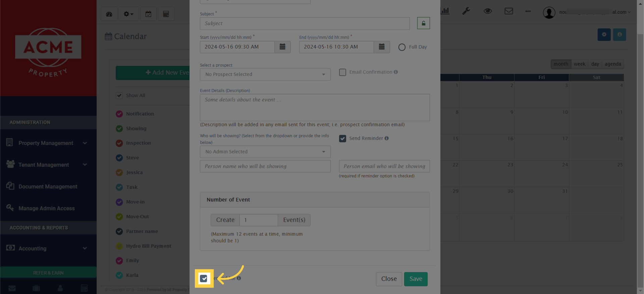Open the three dots more menu

[528, 11]
